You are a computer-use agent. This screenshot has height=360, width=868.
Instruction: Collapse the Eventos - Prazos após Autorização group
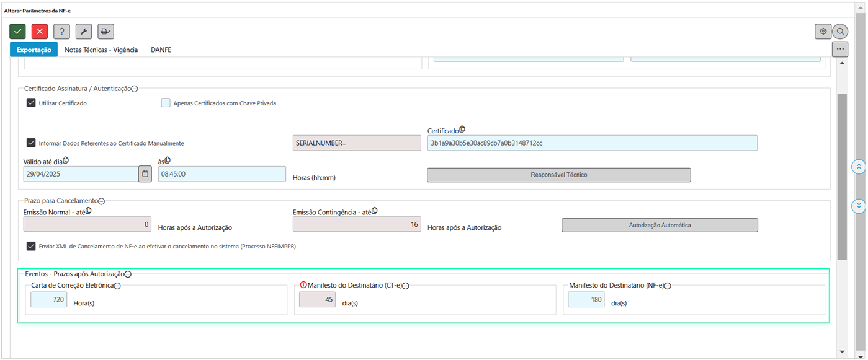128,274
